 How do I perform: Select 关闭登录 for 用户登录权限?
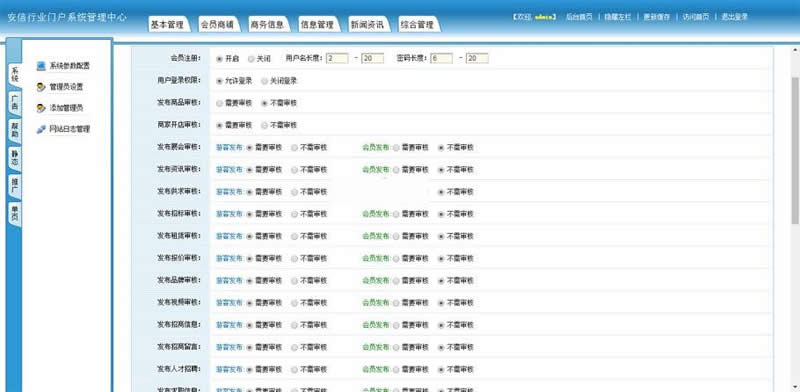[264, 81]
